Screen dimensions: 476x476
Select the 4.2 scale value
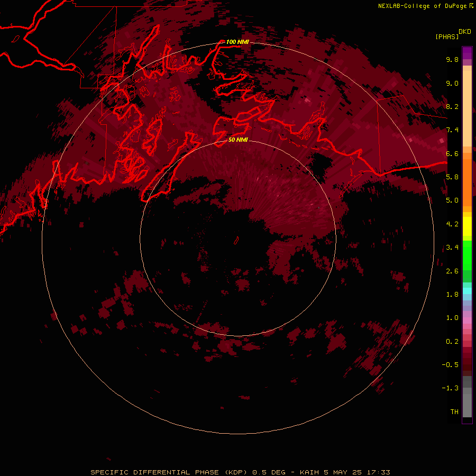(x=452, y=224)
